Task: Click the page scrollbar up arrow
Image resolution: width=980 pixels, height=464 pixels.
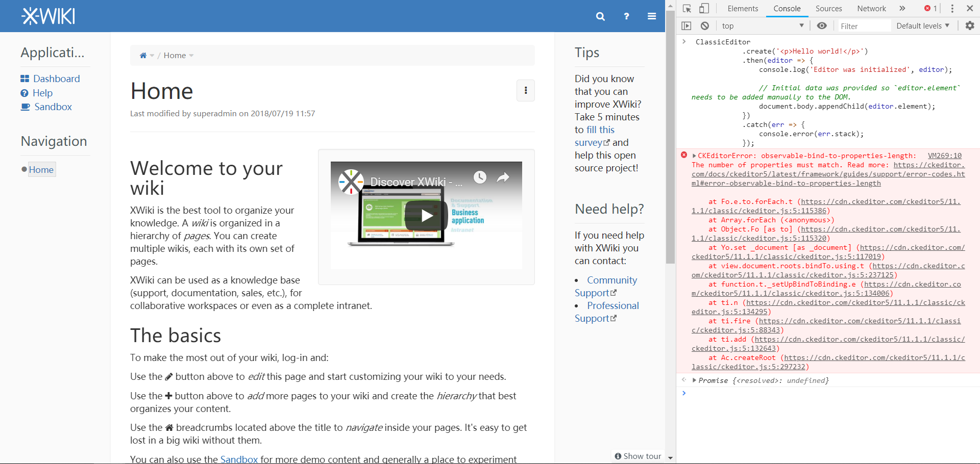Action: click(x=671, y=5)
